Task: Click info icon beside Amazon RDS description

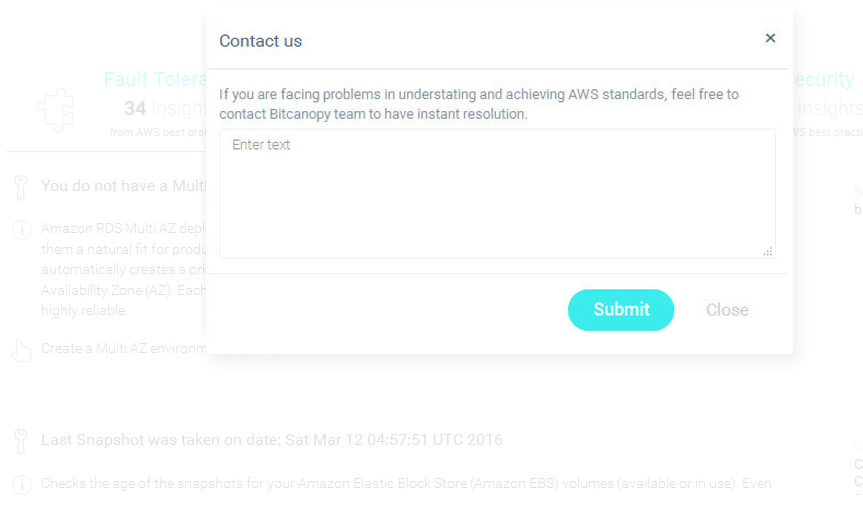Action: point(21,230)
